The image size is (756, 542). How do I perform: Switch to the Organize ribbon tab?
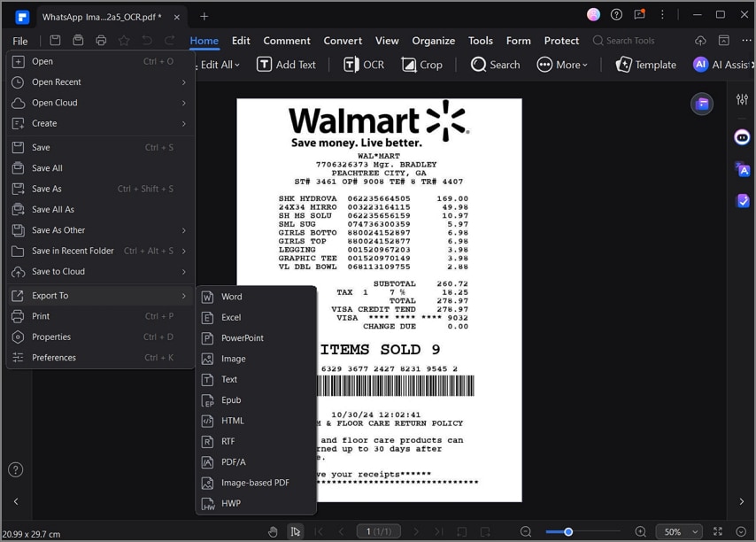point(433,41)
